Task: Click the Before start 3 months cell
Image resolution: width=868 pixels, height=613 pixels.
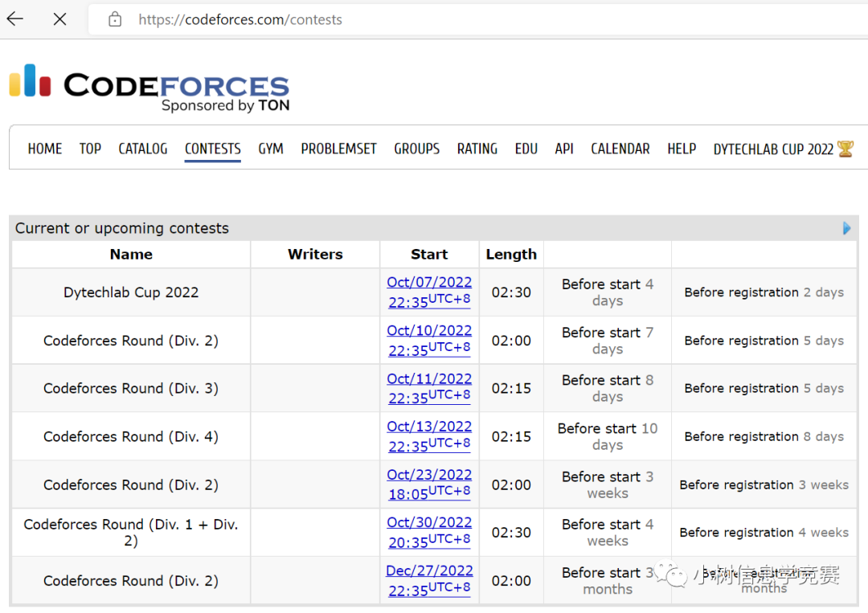Action: click(608, 580)
